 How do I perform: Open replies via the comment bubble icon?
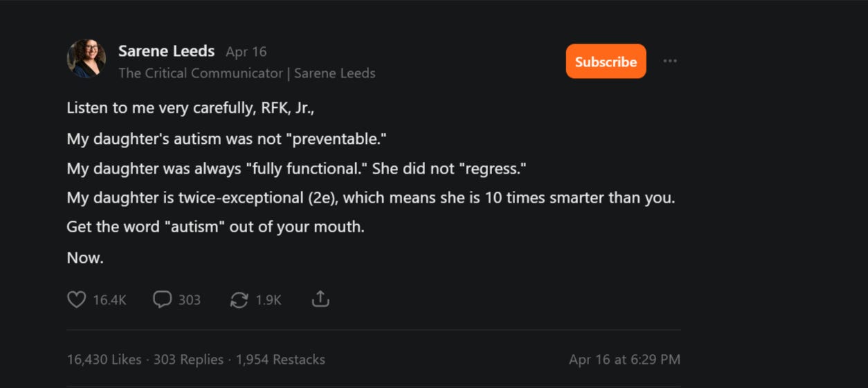tap(162, 299)
